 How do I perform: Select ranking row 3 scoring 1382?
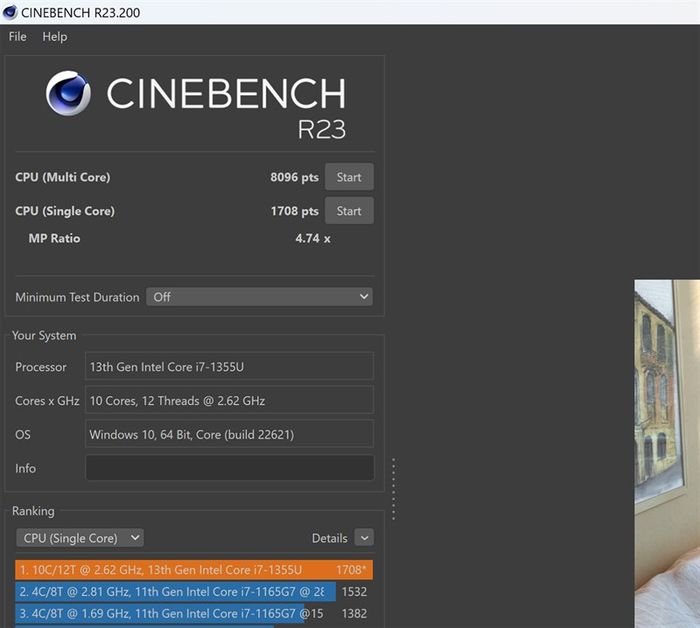[194, 613]
